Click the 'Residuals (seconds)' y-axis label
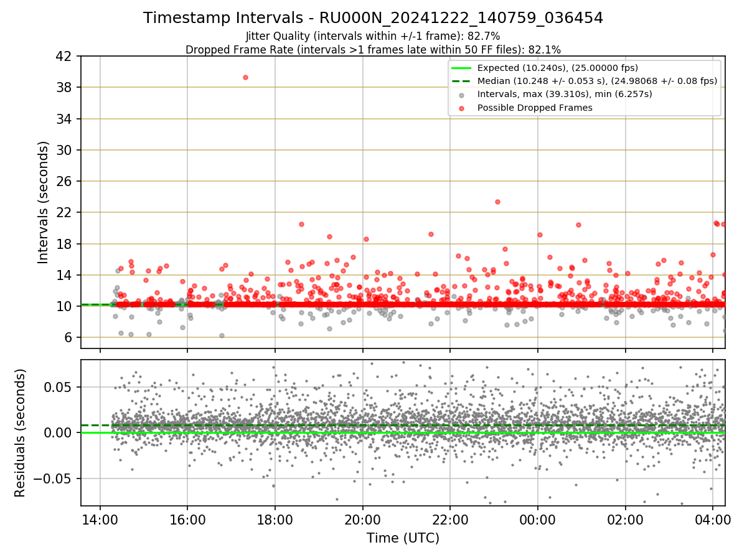The height and width of the screenshot is (560, 747). click(x=21, y=432)
